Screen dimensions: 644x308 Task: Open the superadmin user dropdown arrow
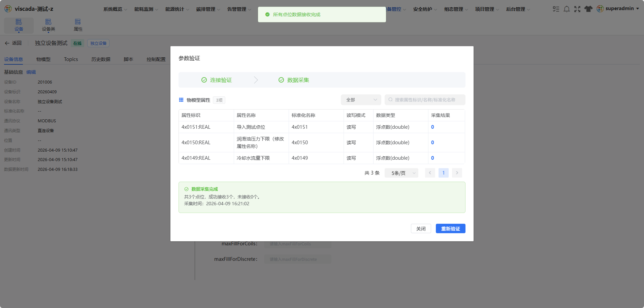tap(638, 9)
